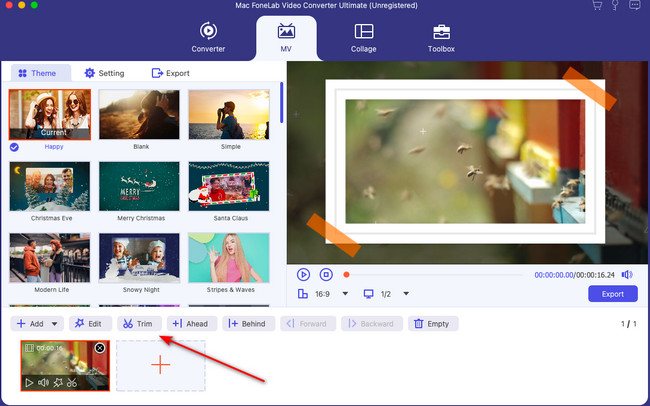Click the Ahead button
Screen dimensions: 650x406
coord(192,324)
